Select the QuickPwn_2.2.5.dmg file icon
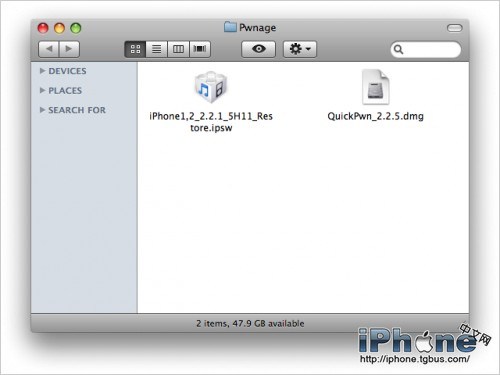The height and width of the screenshot is (375, 500). pos(375,87)
